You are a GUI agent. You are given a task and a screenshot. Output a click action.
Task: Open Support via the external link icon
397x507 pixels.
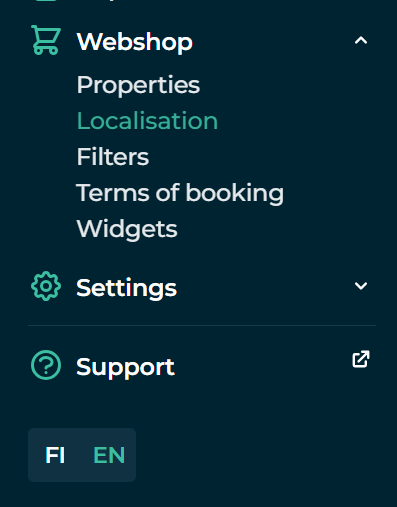point(361,359)
